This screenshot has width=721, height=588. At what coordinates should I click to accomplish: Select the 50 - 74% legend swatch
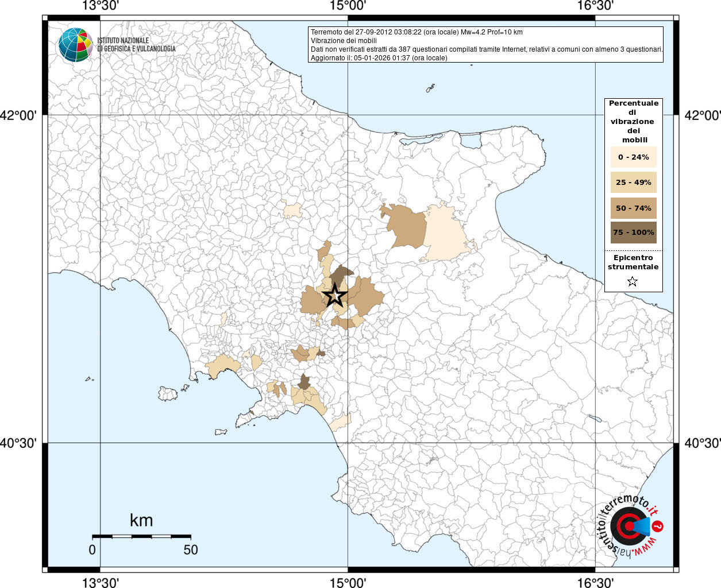pos(633,208)
